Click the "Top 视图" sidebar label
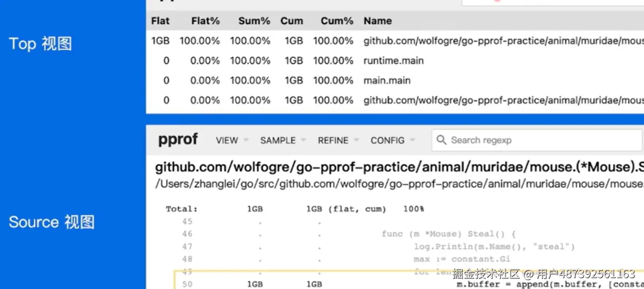644x289 pixels. click(40, 44)
